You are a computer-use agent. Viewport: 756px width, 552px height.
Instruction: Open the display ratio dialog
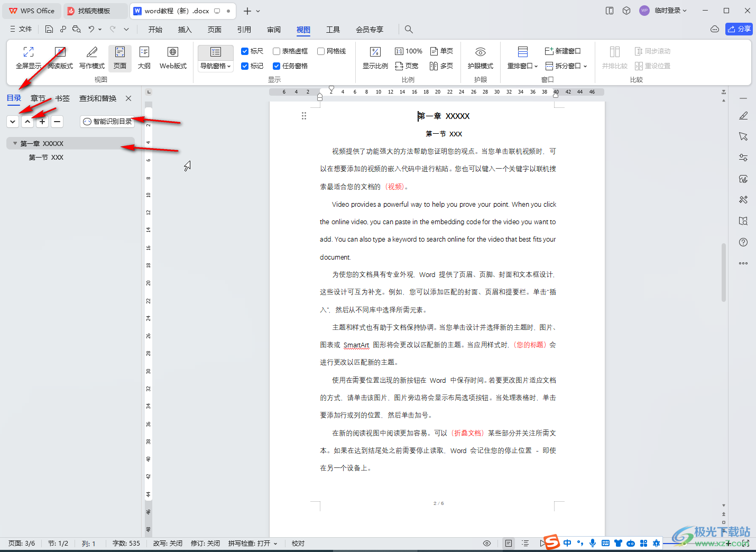pyautogui.click(x=375, y=58)
